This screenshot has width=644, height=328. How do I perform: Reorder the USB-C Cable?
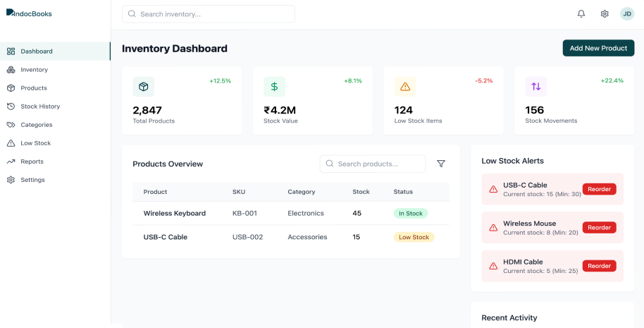(x=599, y=189)
